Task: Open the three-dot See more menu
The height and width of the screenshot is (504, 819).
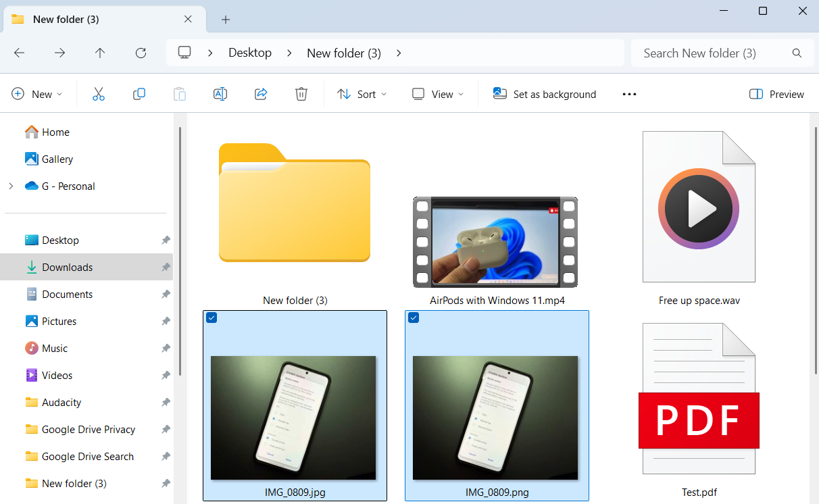Action: [x=629, y=94]
